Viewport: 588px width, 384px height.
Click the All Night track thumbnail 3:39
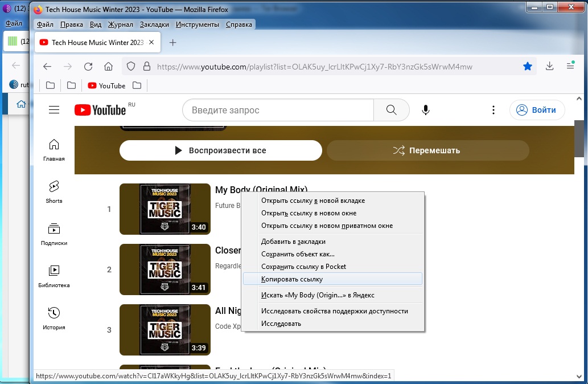click(x=165, y=330)
